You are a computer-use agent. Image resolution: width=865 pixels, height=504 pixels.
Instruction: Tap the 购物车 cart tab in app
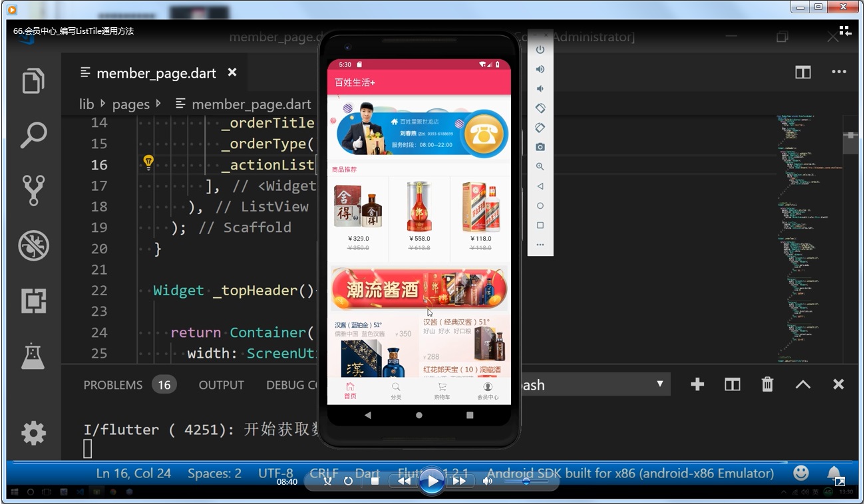click(442, 391)
